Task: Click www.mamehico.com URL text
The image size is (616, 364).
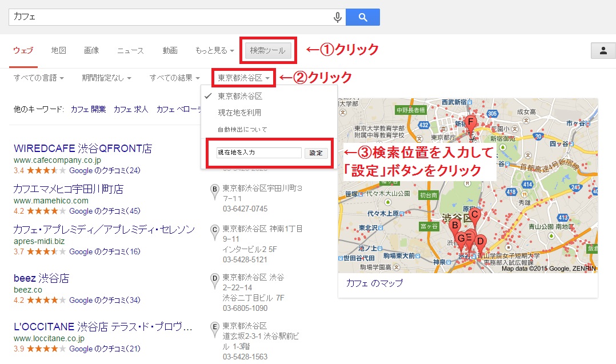Action: [51, 201]
